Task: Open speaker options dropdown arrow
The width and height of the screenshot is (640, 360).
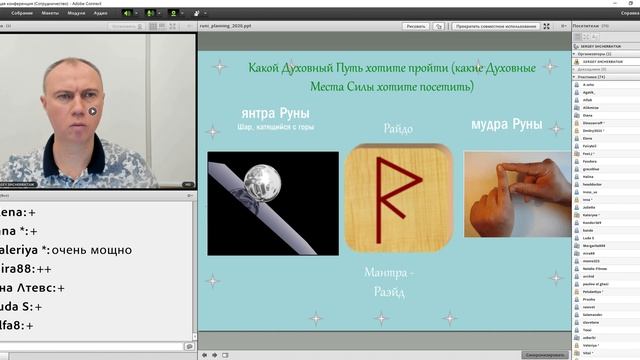Action: (x=136, y=13)
